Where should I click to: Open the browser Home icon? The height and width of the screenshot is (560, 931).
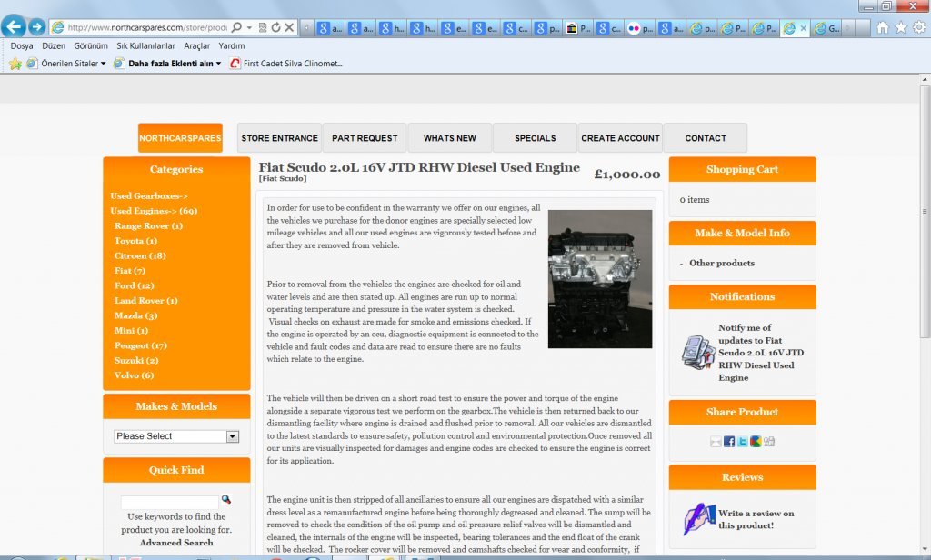883,27
